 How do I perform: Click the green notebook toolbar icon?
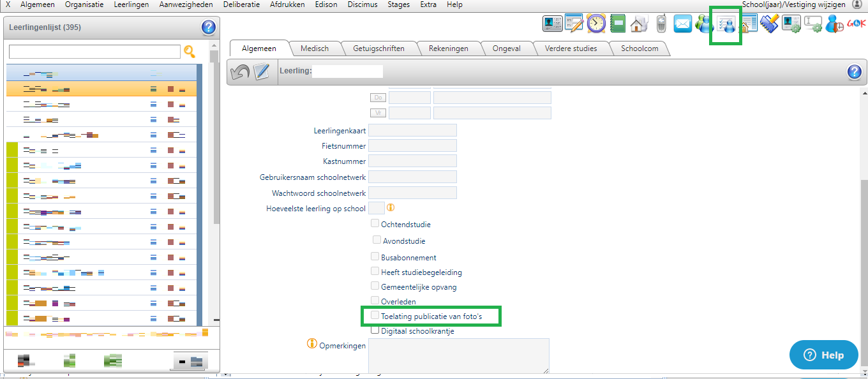click(617, 24)
